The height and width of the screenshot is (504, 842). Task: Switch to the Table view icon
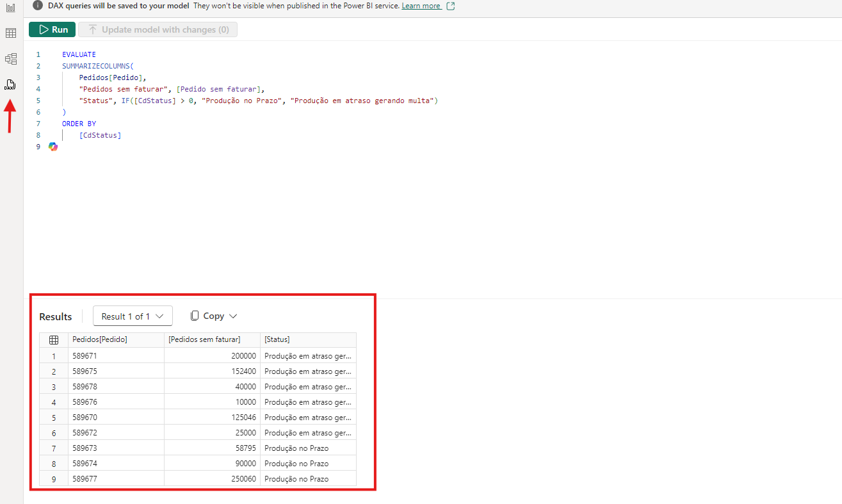pyautogui.click(x=11, y=33)
